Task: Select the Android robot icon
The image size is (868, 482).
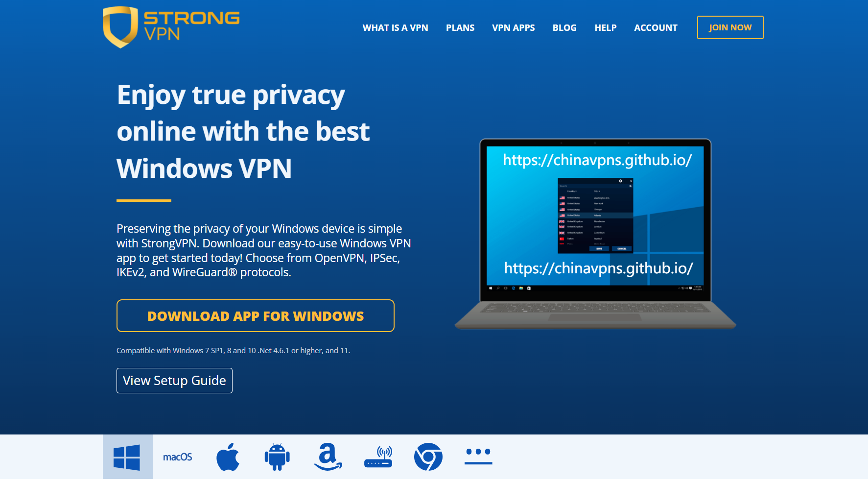Action: click(x=277, y=457)
